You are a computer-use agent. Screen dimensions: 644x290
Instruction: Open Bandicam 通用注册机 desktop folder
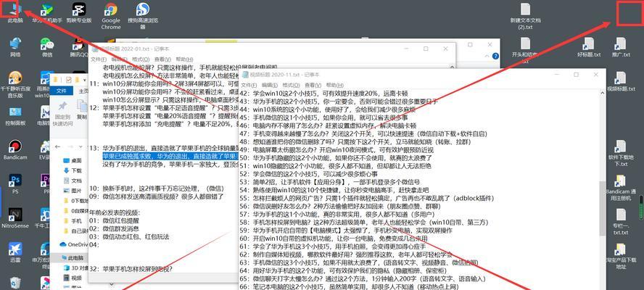[621, 187]
